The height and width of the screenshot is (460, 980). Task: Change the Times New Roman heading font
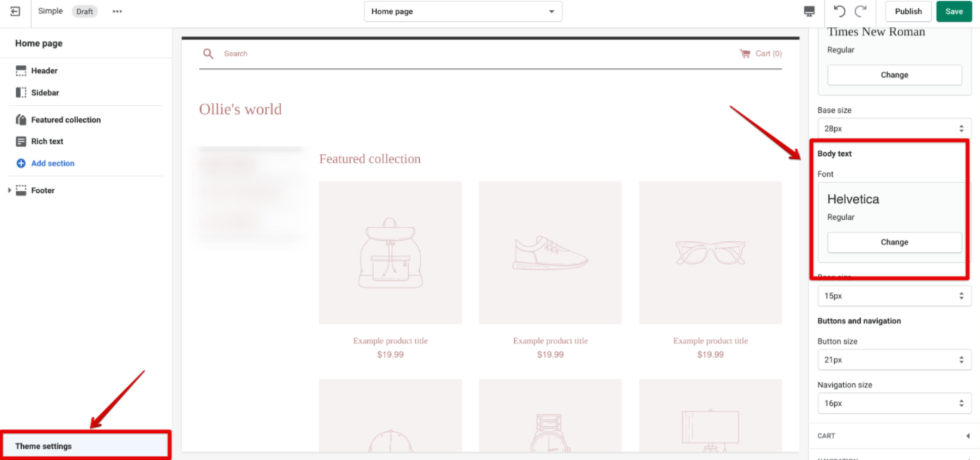894,75
